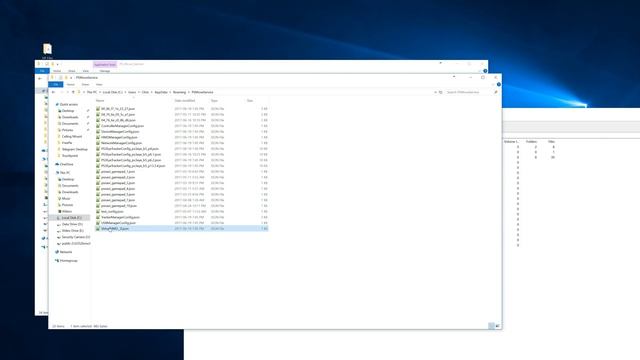Open FreePie folder in Quick access
The width and height of the screenshot is (640, 360).
tap(67, 143)
